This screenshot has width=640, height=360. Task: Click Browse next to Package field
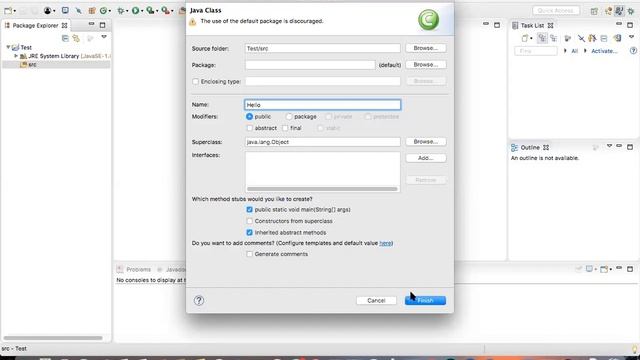pos(426,65)
